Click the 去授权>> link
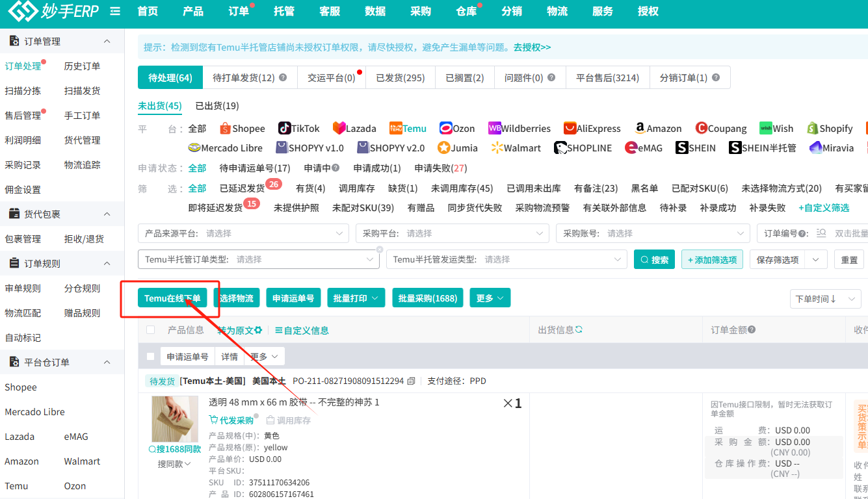Viewport: 868px width, 499px height. coord(532,47)
